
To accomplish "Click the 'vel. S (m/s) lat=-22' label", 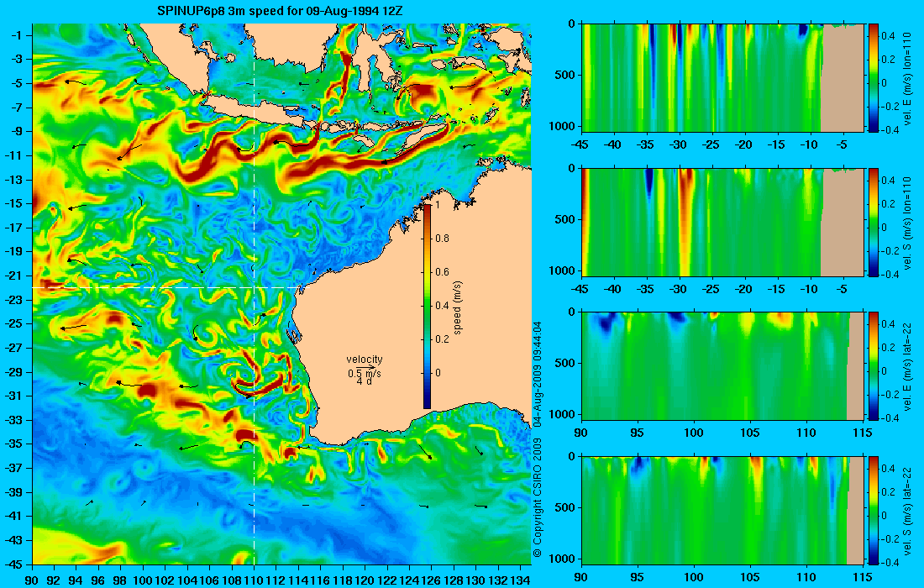I will coord(907,510).
